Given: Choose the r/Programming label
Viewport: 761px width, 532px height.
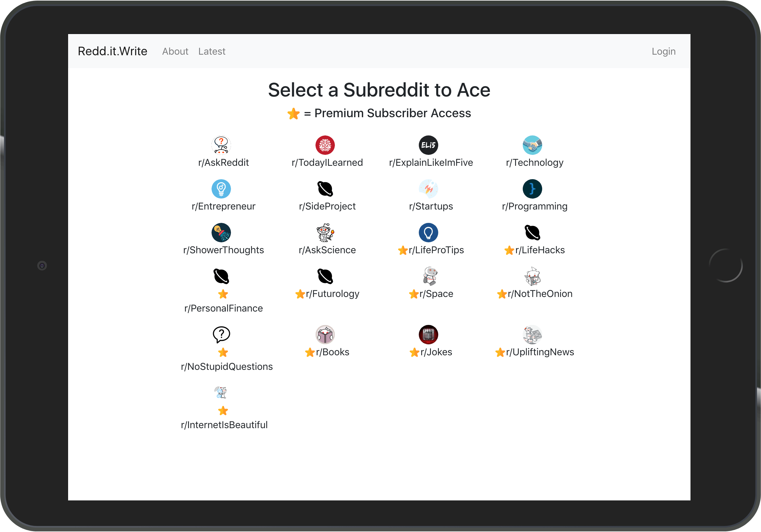Looking at the screenshot, I should point(535,206).
